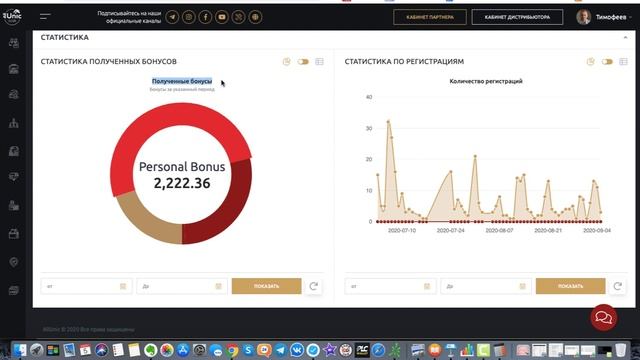The width and height of the screenshot is (640, 360).
Task: Reset the bonus statistics date filter
Action: click(313, 286)
